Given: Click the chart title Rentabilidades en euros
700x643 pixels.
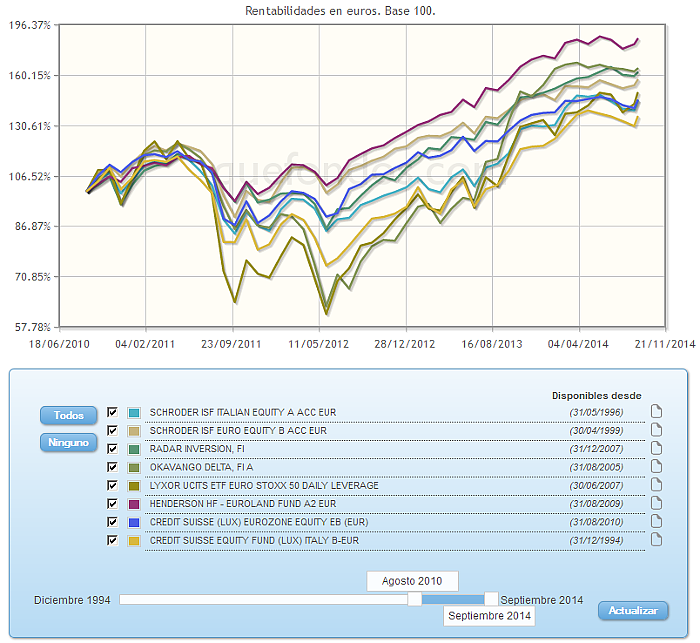Looking at the screenshot, I should [x=340, y=11].
